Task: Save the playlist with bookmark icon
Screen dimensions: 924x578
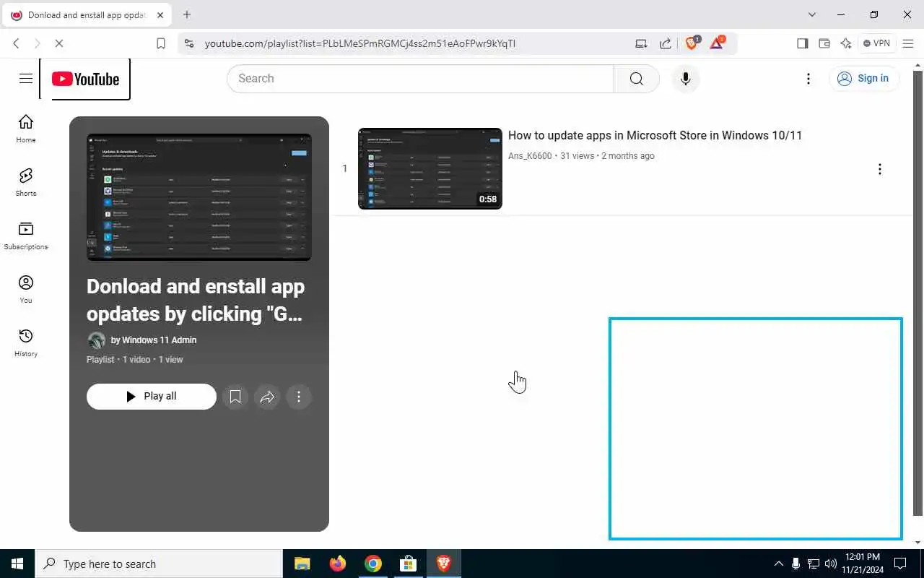Action: pyautogui.click(x=235, y=397)
